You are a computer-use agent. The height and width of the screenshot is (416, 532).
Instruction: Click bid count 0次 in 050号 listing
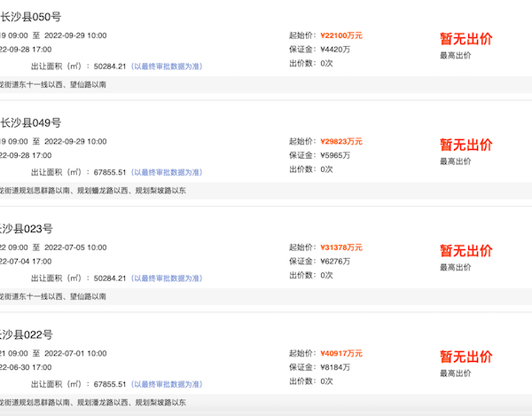point(326,63)
